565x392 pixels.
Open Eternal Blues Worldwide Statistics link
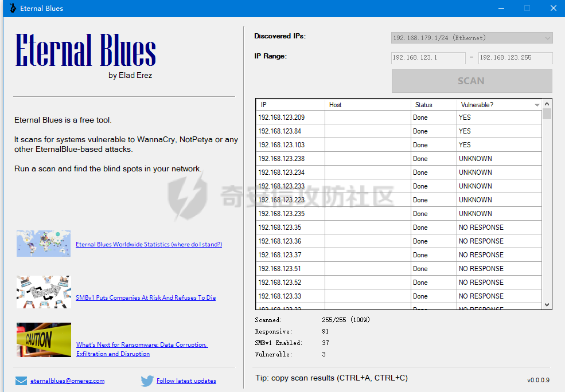pyautogui.click(x=149, y=244)
